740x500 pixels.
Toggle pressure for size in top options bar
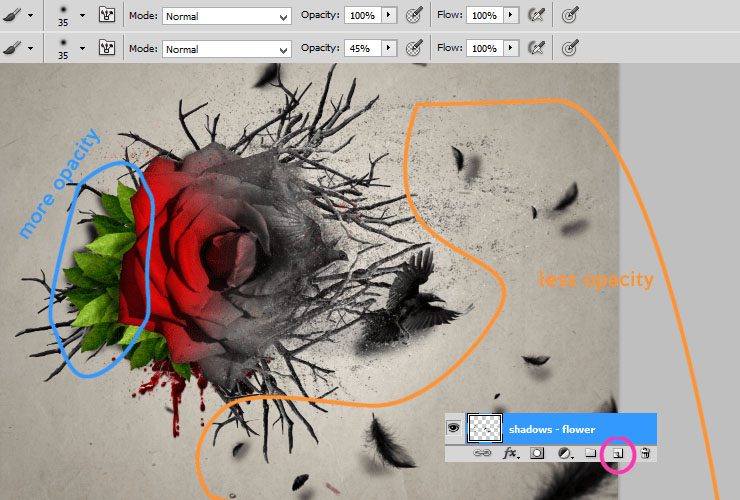coord(570,16)
